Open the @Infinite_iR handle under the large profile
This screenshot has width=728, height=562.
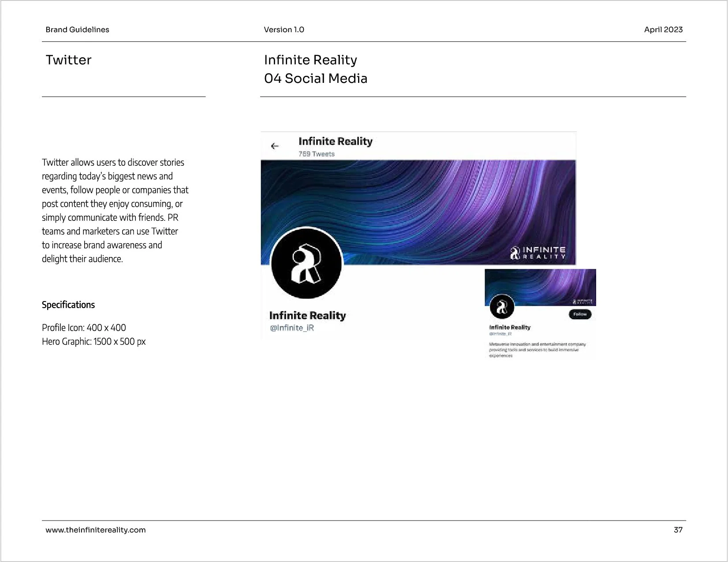click(x=292, y=328)
